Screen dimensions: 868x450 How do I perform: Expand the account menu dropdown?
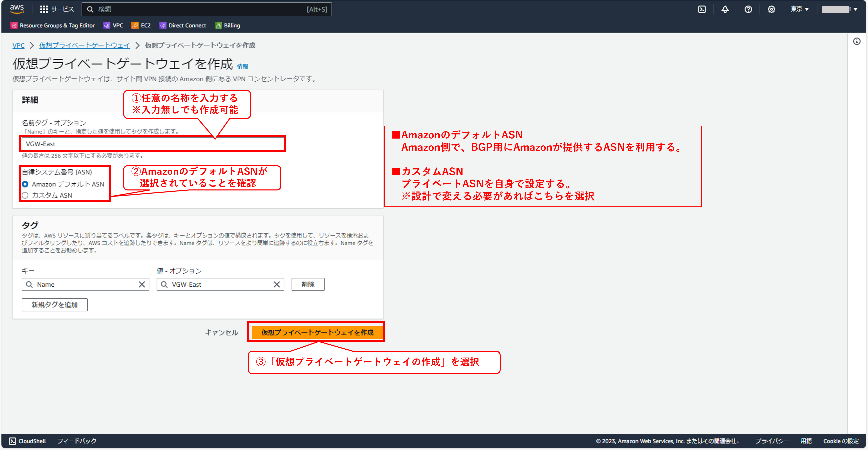point(839,9)
